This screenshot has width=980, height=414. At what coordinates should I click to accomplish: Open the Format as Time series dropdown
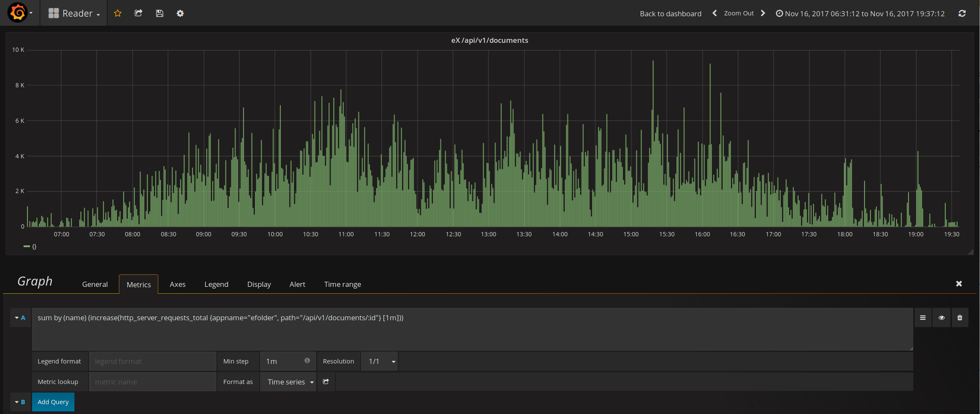[288, 382]
